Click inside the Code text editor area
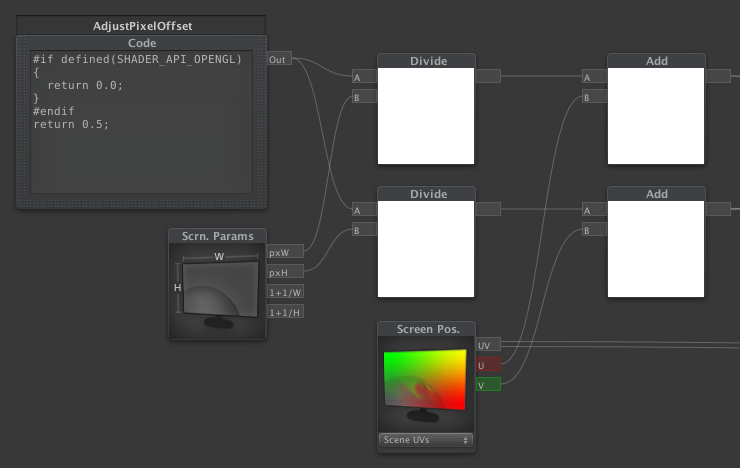The height and width of the screenshot is (468, 740). [140, 150]
